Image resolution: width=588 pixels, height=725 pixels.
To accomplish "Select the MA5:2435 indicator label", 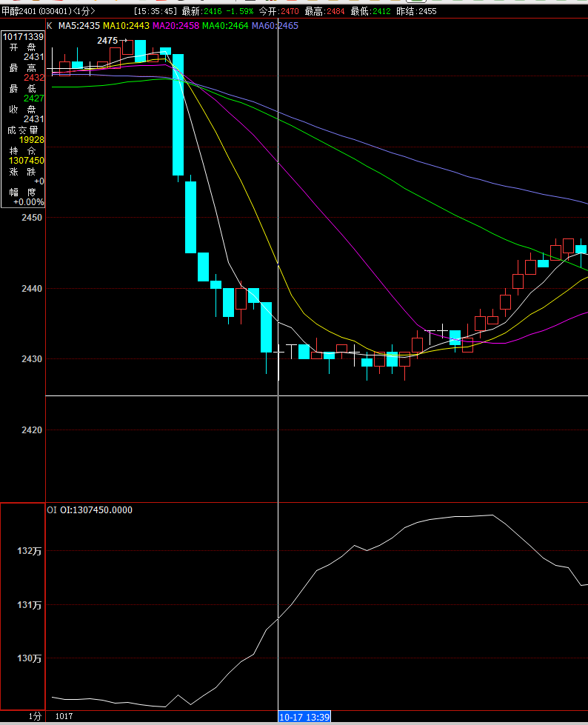I will click(79, 26).
